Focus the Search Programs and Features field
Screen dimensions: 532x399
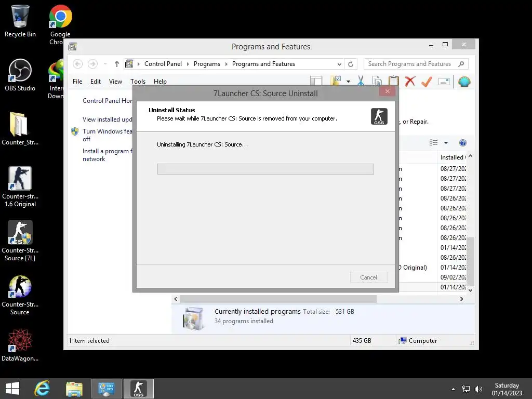[x=416, y=64]
